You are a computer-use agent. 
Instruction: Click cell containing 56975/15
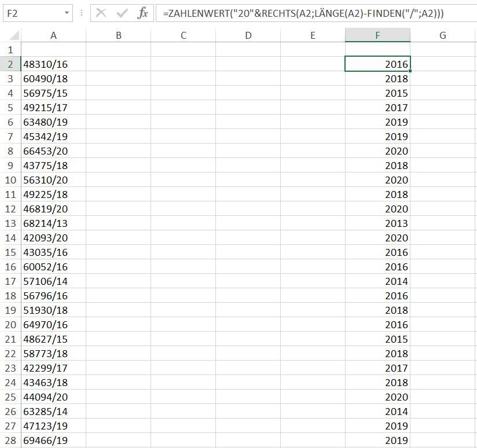(53, 93)
